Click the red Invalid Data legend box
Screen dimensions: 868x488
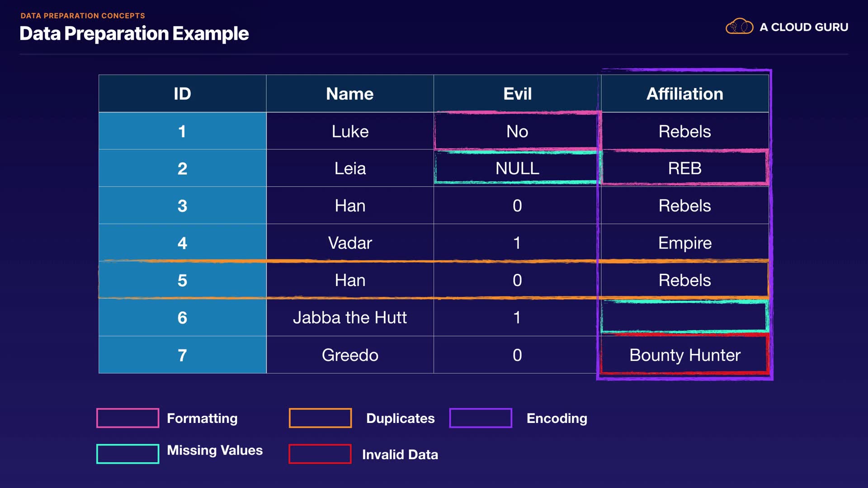tap(320, 454)
